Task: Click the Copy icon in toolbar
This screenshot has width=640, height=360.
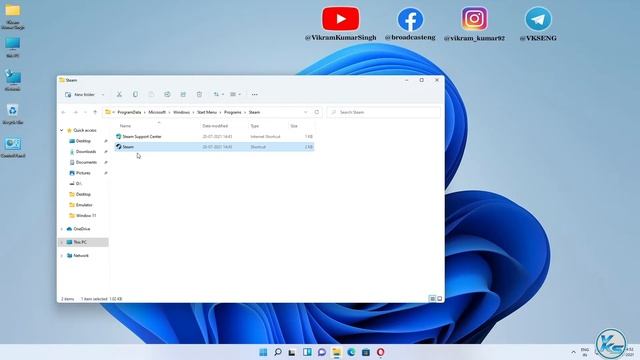Action: pos(135,94)
